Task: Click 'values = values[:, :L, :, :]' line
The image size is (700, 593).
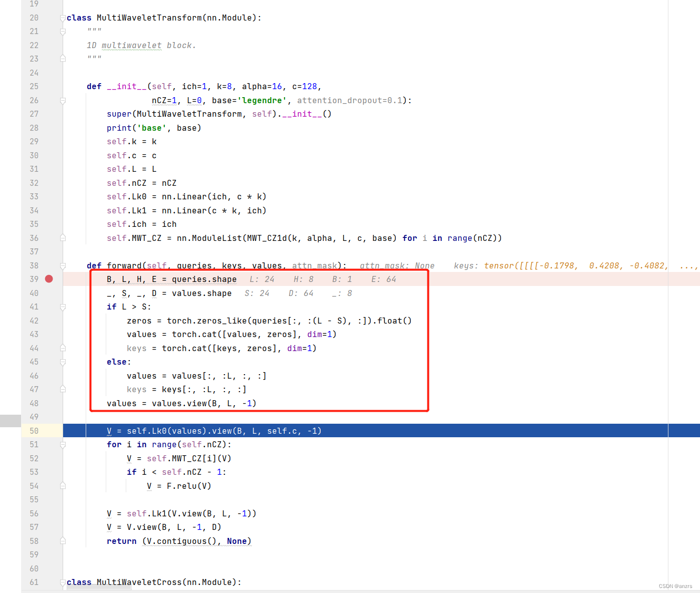Action: pos(196,376)
